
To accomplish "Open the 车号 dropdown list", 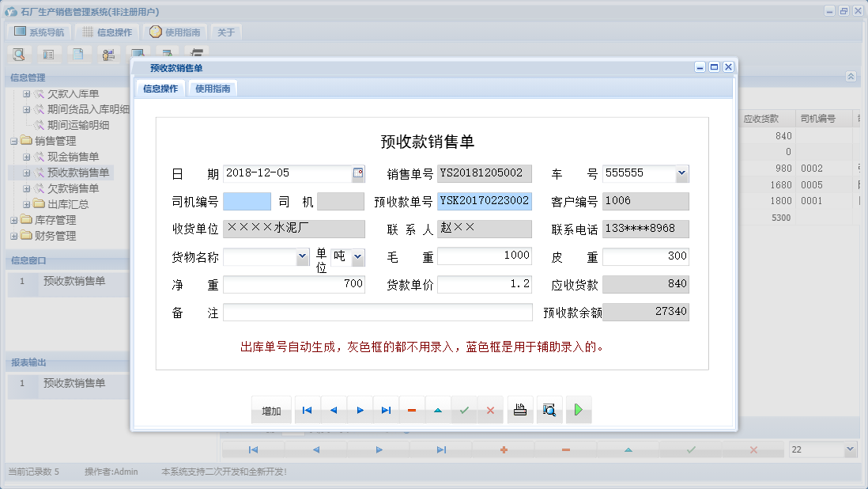I will pos(682,173).
